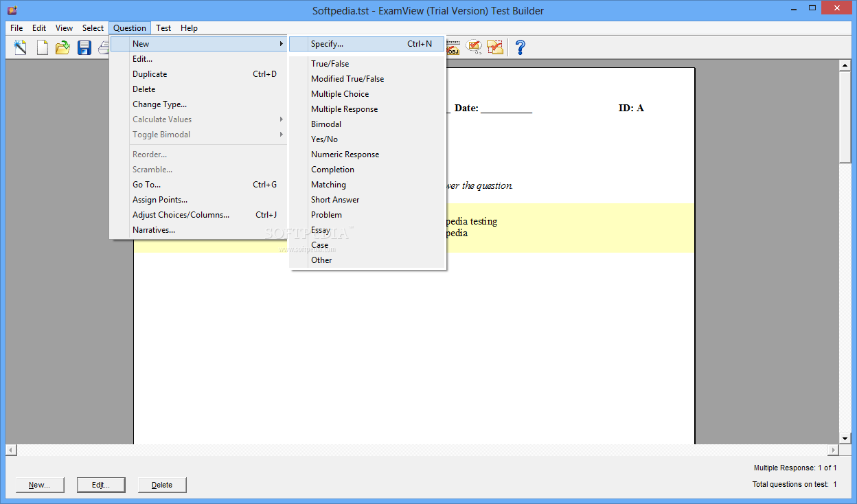Image resolution: width=857 pixels, height=504 pixels.
Task: Click vertical scrollbar down arrow
Action: [845, 438]
